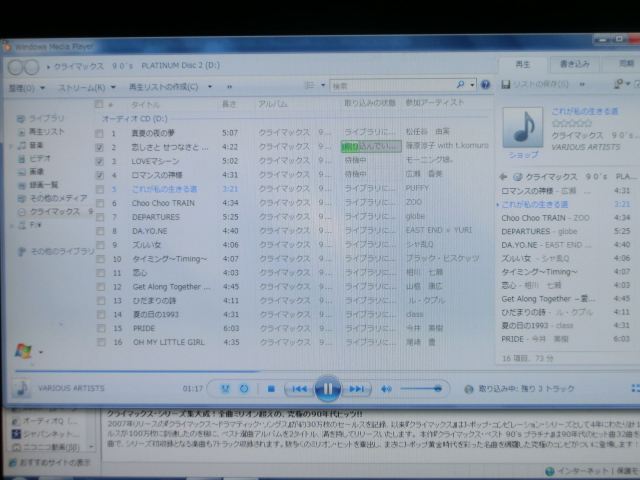The height and width of the screenshot is (480, 640).
Task: Open the view options dropdown arrow
Action: [x=323, y=85]
